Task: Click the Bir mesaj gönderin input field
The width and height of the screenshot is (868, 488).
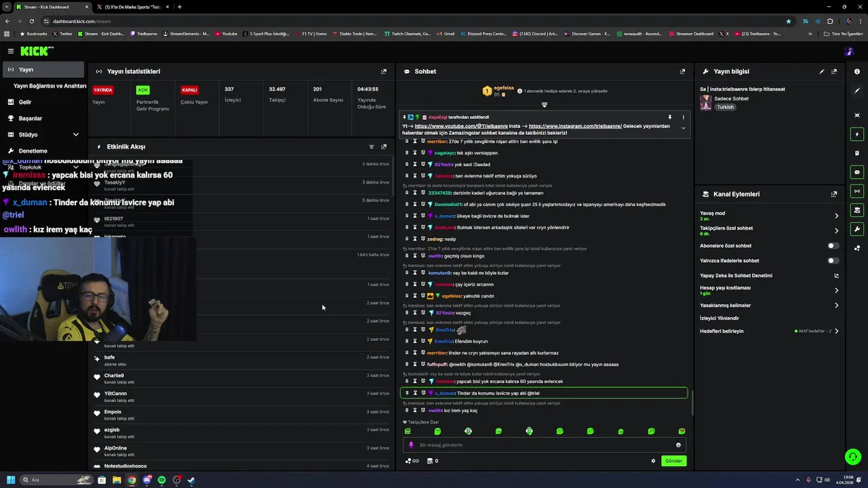Action: 545,445
